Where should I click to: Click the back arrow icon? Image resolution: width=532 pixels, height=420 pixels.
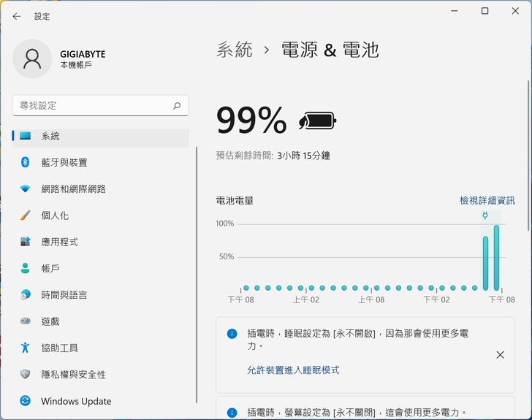17,16
